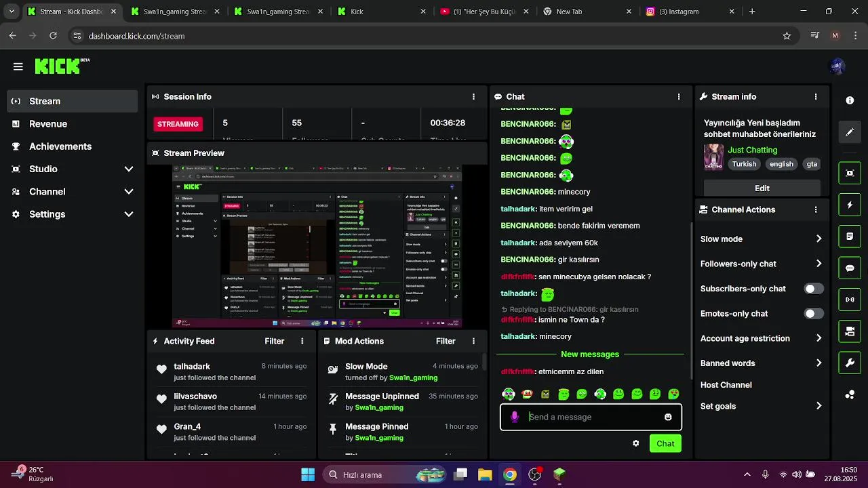
Task: Expand the Settings sidebar section
Action: 129,214
